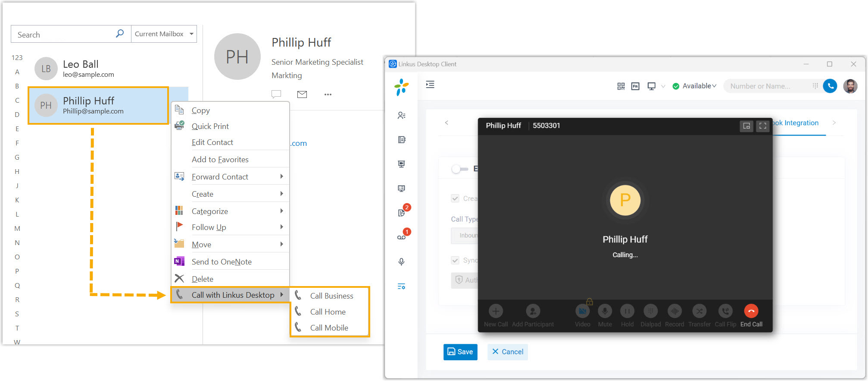
Task: Open the user avatar profile
Action: pyautogui.click(x=850, y=86)
